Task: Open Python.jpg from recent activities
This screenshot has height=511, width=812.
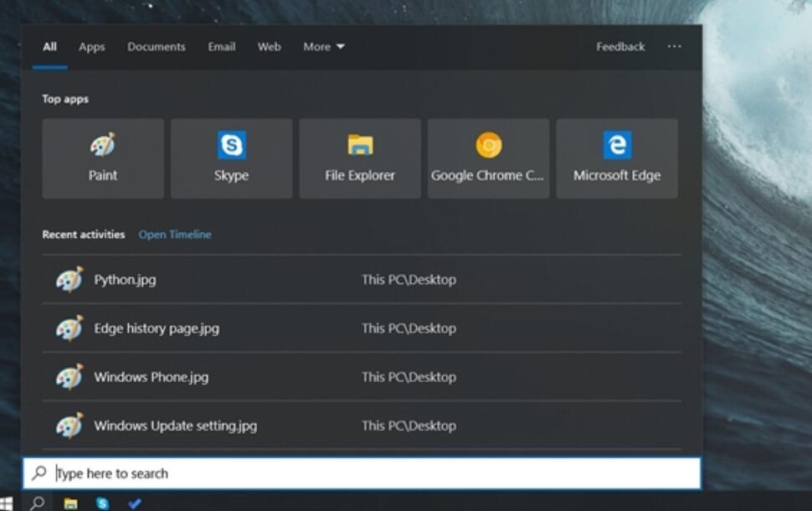Action: (125, 280)
